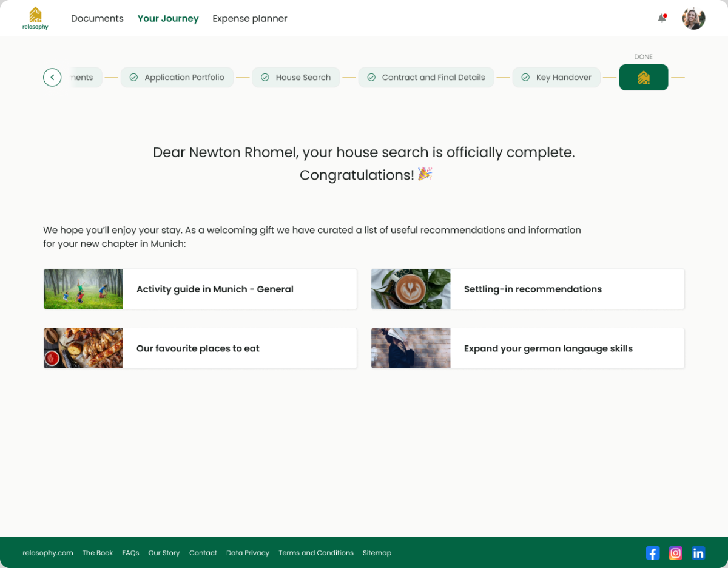The image size is (728, 568).
Task: Open the LinkedIn icon in the footer
Action: click(x=698, y=553)
